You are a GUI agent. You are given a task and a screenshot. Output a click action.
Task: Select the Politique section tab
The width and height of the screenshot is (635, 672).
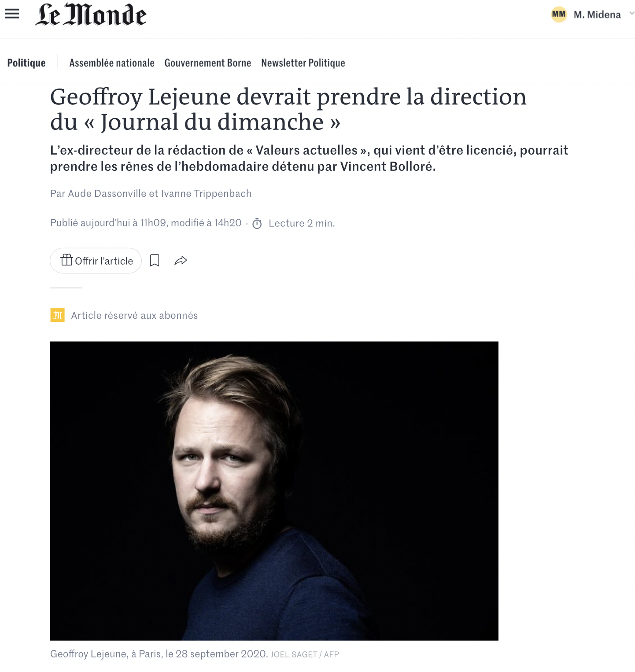[x=26, y=63]
